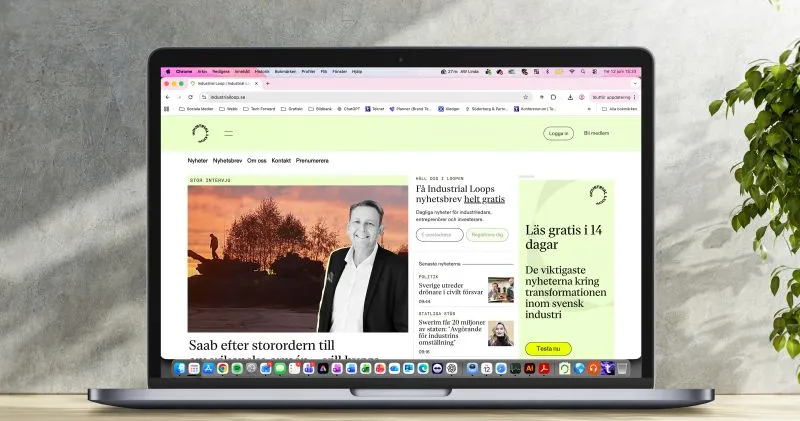Open the Alla bokmärken folder
The height and width of the screenshot is (421, 800).
click(x=619, y=109)
